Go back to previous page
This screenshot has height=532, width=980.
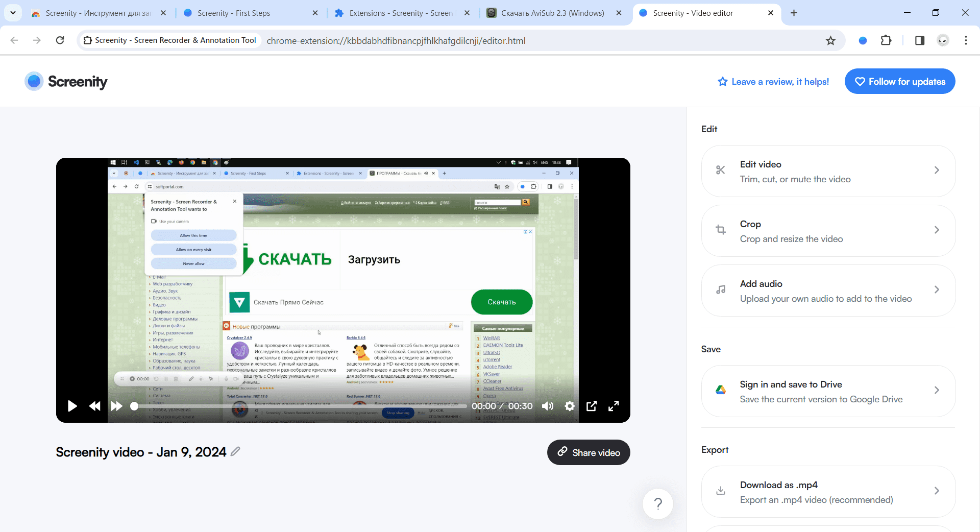point(14,40)
